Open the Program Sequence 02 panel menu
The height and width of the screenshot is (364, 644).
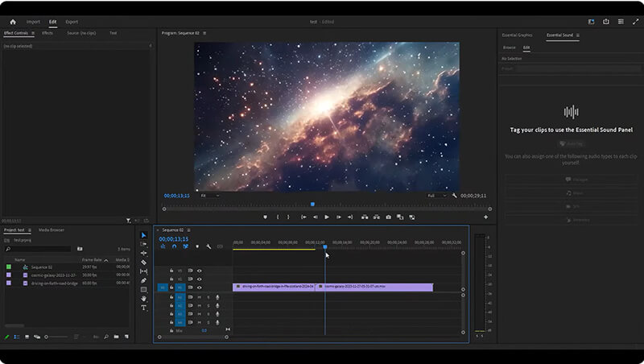(204, 33)
